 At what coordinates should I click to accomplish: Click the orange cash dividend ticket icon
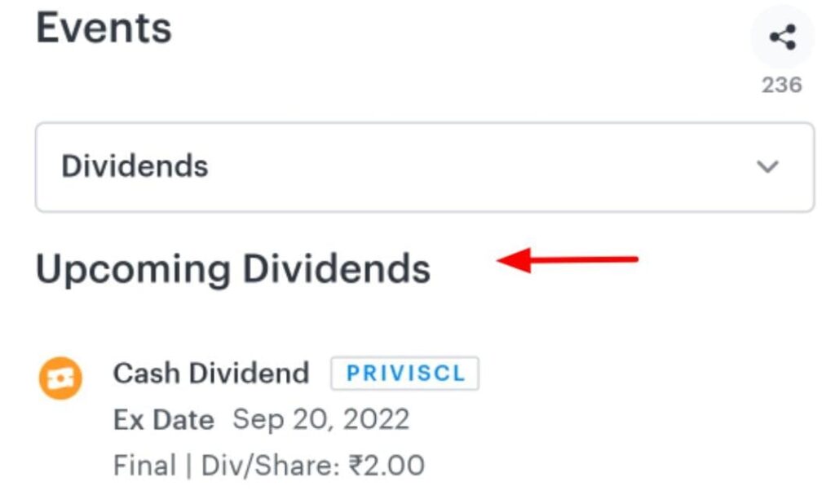60,378
